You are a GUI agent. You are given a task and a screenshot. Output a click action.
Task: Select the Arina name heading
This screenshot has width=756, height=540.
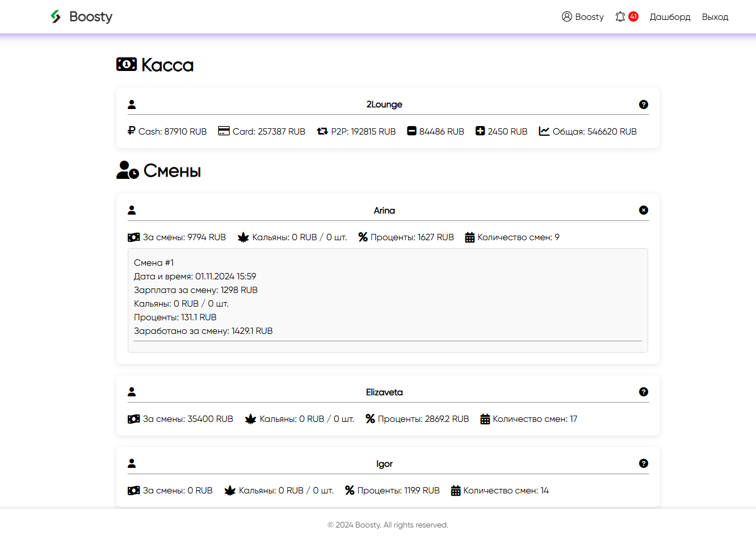(x=384, y=210)
